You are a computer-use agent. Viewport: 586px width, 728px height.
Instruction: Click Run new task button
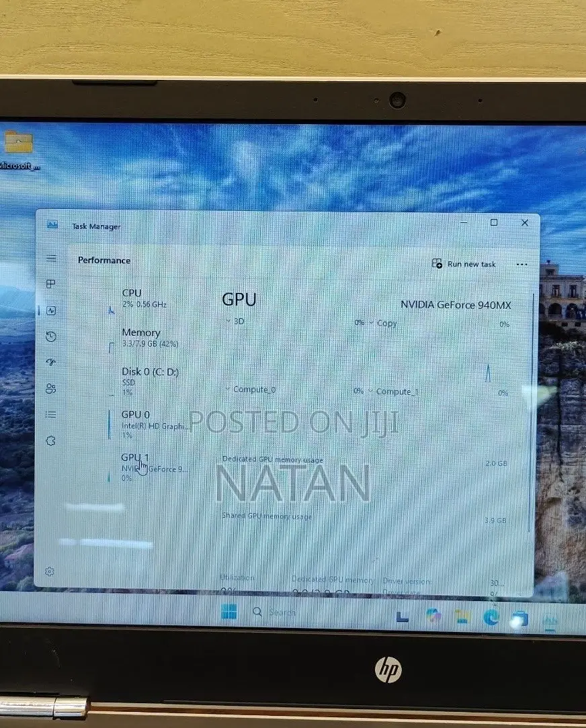(464, 264)
